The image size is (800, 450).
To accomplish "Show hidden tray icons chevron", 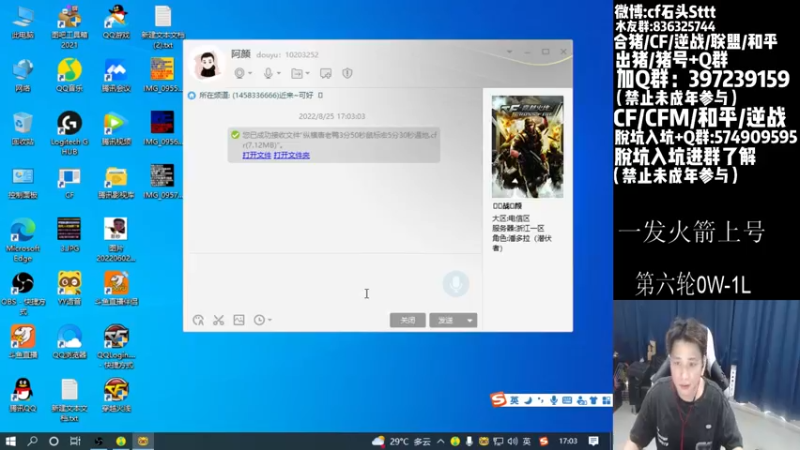I will (x=441, y=441).
